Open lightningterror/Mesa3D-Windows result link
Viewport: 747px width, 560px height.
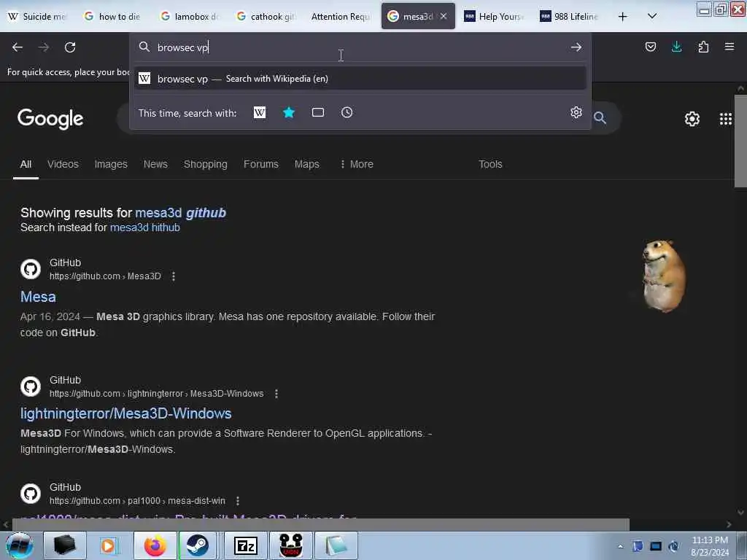pos(125,413)
